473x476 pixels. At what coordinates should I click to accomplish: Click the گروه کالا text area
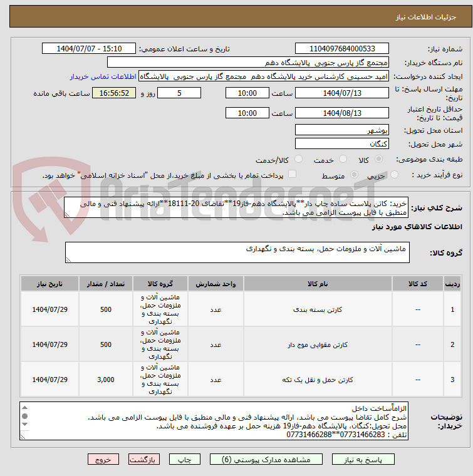tap(237, 252)
